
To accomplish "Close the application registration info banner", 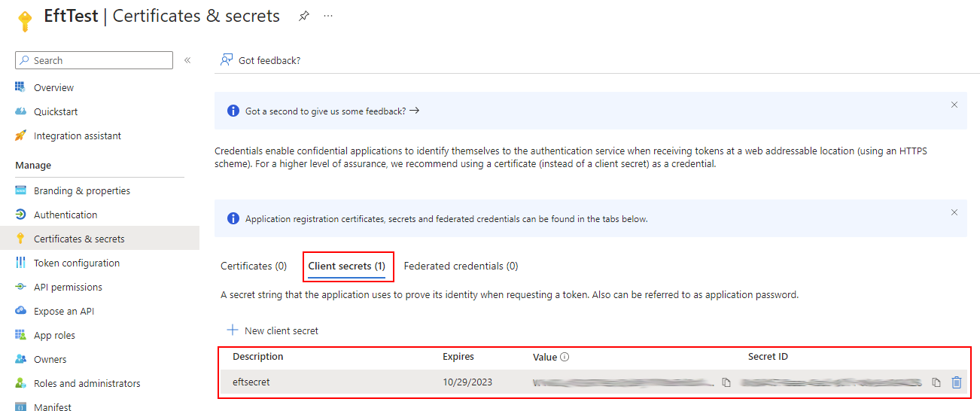I will tap(954, 213).
